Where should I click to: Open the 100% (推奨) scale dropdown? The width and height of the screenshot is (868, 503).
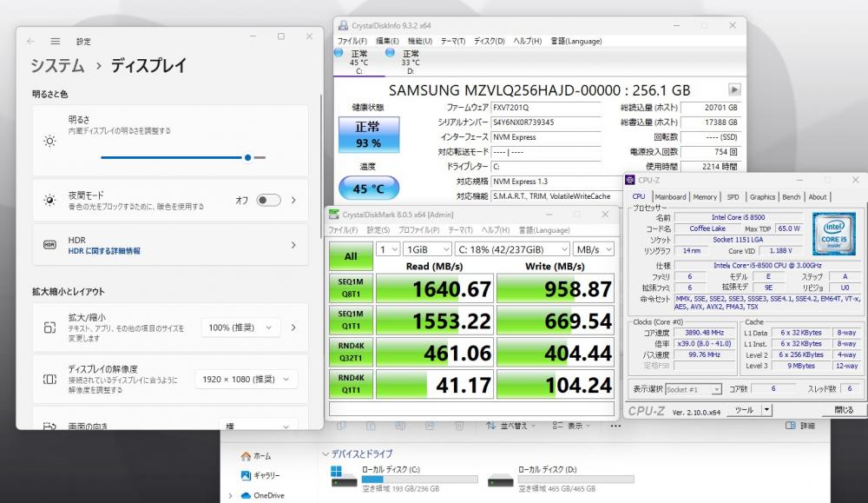240,328
